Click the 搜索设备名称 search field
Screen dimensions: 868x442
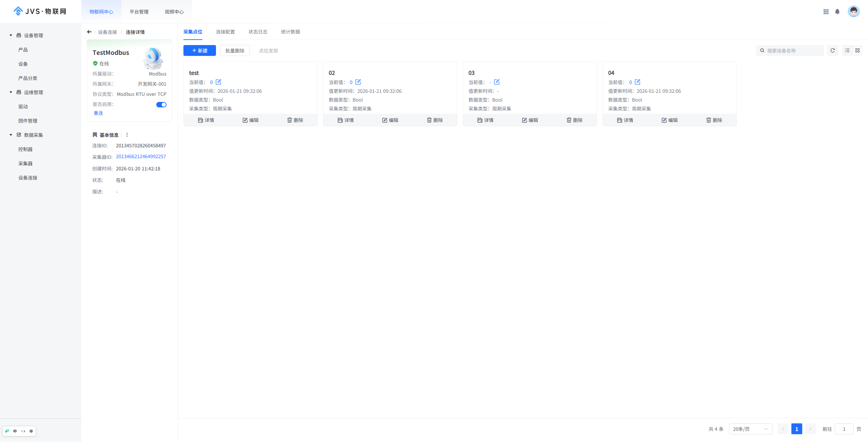793,50
